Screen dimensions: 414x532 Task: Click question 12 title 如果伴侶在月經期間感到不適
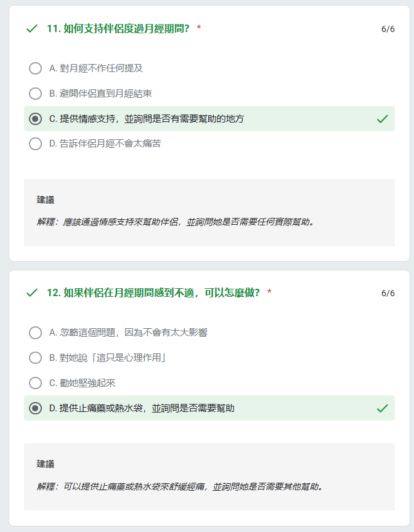[153, 293]
